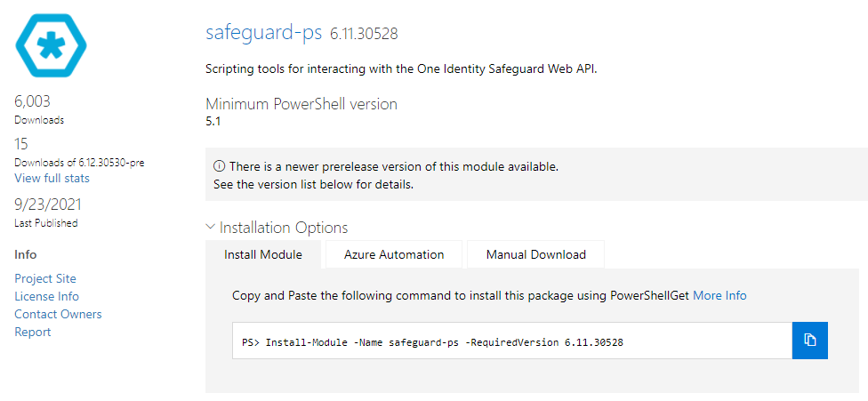Click the safeguard-ps hexagon asterisk logo
This screenshot has height=401, width=868.
pos(52,45)
